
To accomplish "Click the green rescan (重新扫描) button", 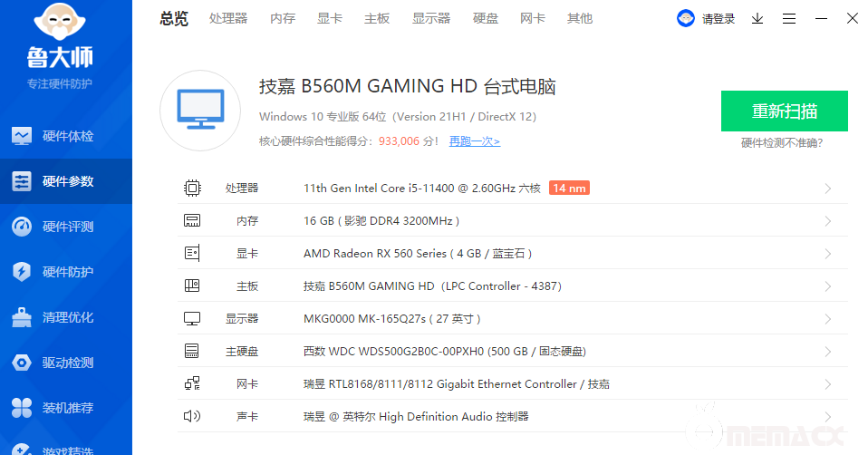I will (x=784, y=111).
